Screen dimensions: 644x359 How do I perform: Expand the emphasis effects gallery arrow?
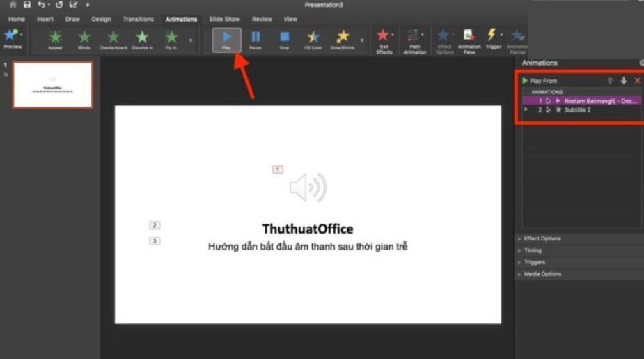point(362,40)
